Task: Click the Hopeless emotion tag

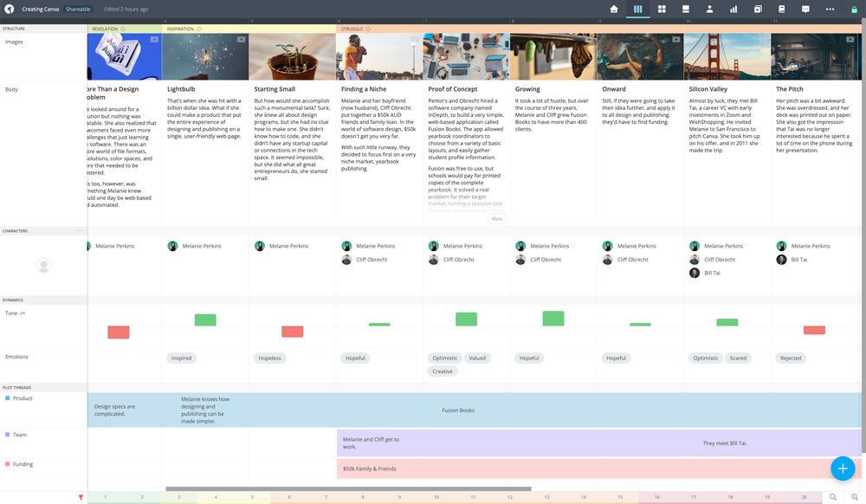Action: (x=269, y=359)
